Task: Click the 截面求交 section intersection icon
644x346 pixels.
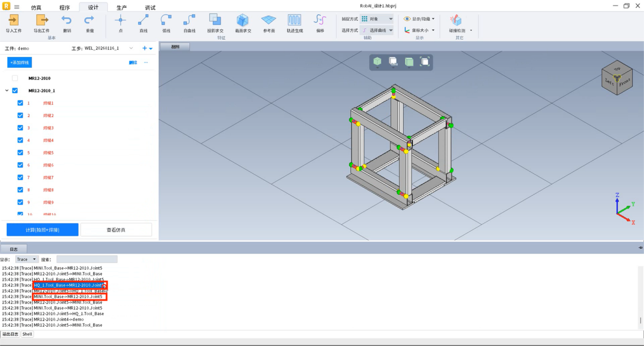Action: point(242,20)
